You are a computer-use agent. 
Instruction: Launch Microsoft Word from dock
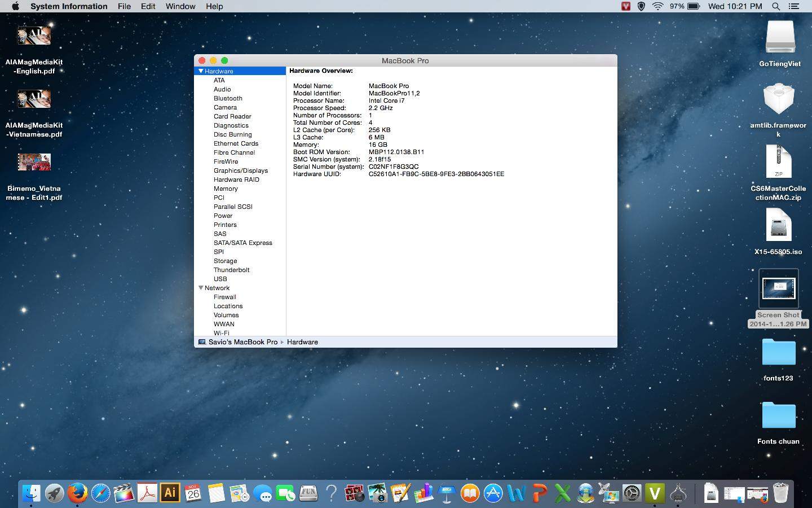pyautogui.click(x=517, y=493)
